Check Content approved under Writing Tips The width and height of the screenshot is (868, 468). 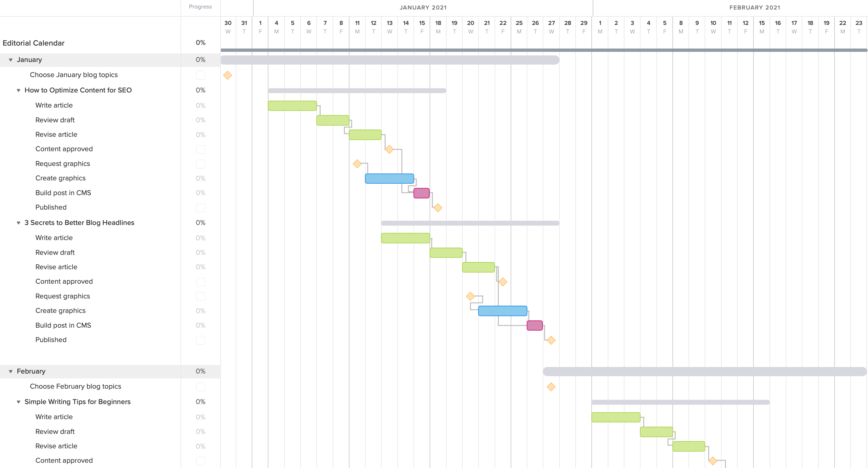[201, 460]
